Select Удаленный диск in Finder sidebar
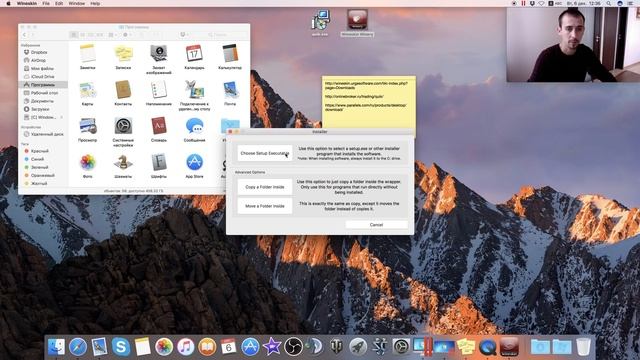 47,134
